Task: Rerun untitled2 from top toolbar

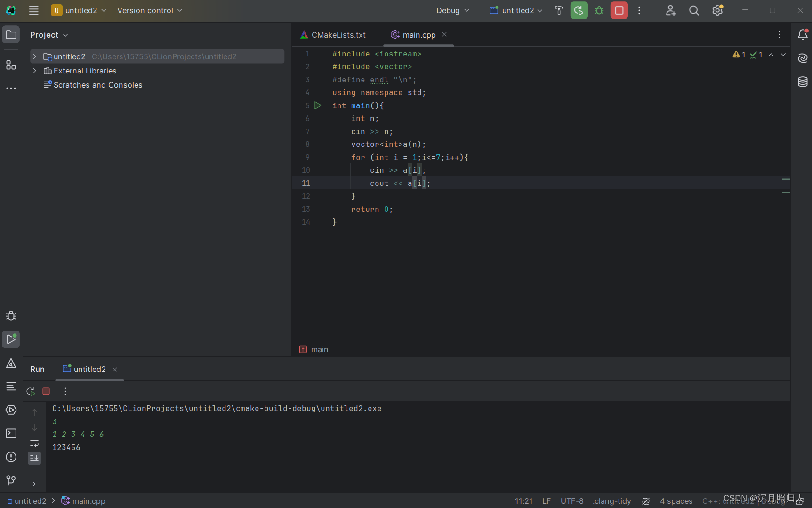Action: click(x=579, y=10)
